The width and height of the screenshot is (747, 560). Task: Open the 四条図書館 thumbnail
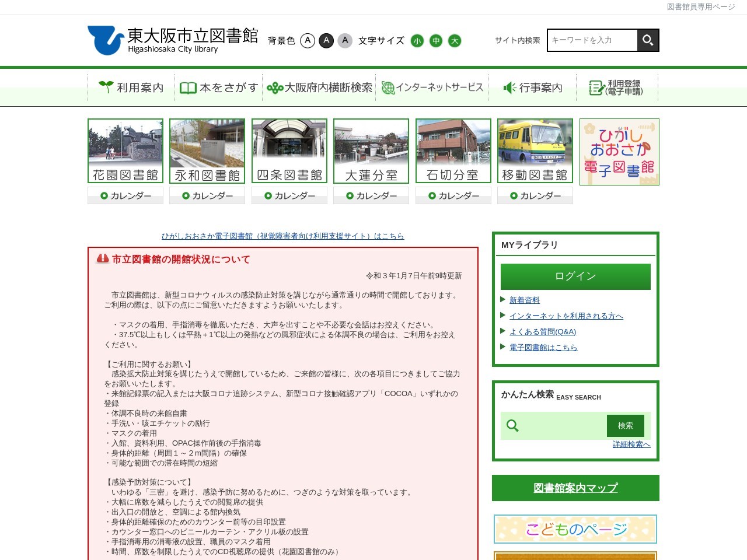tap(289, 151)
